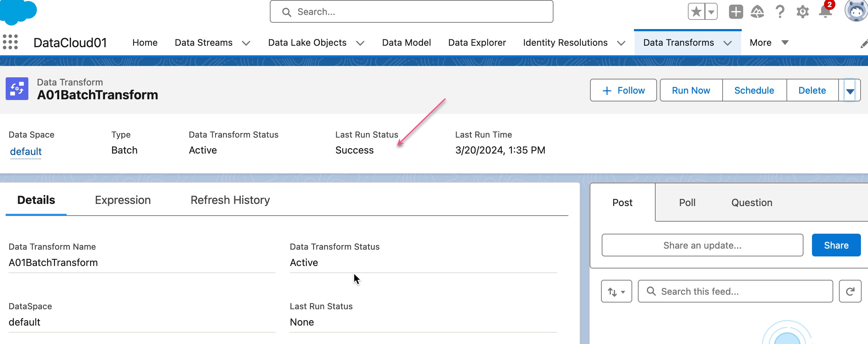Select the Poll tab in Chatter
This screenshot has width=868, height=344.
click(x=687, y=202)
